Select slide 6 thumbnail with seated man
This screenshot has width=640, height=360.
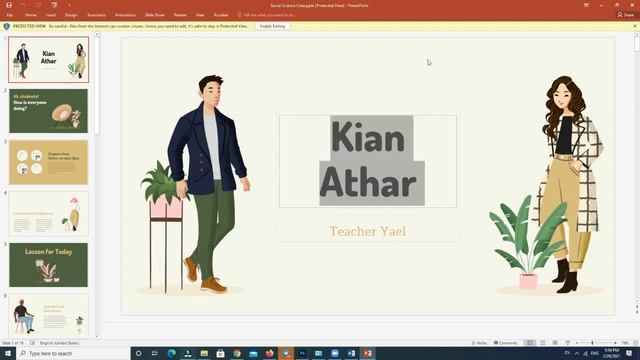[x=49, y=315]
